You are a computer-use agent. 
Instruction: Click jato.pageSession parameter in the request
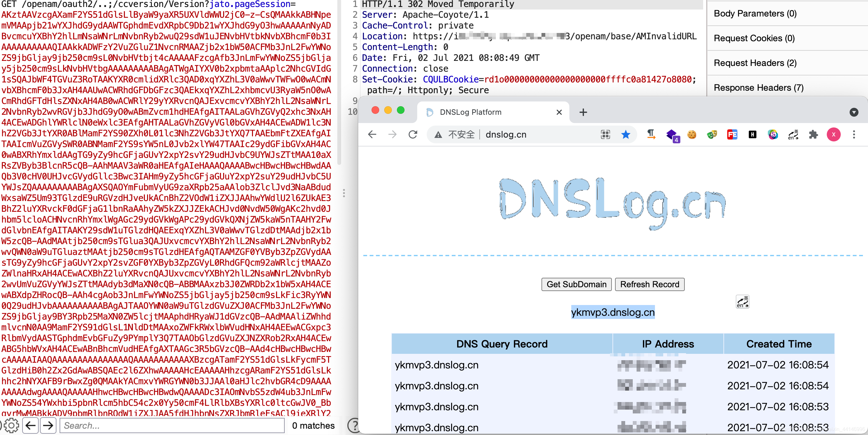click(250, 4)
